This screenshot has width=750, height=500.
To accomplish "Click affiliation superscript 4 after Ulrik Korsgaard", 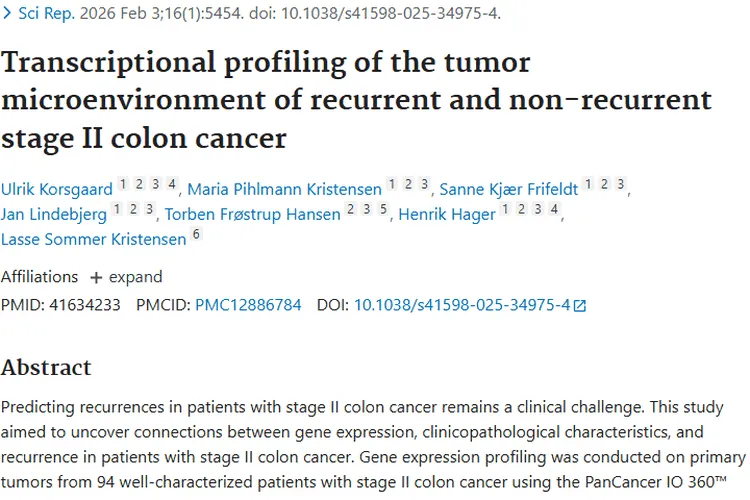I will coord(172,184).
